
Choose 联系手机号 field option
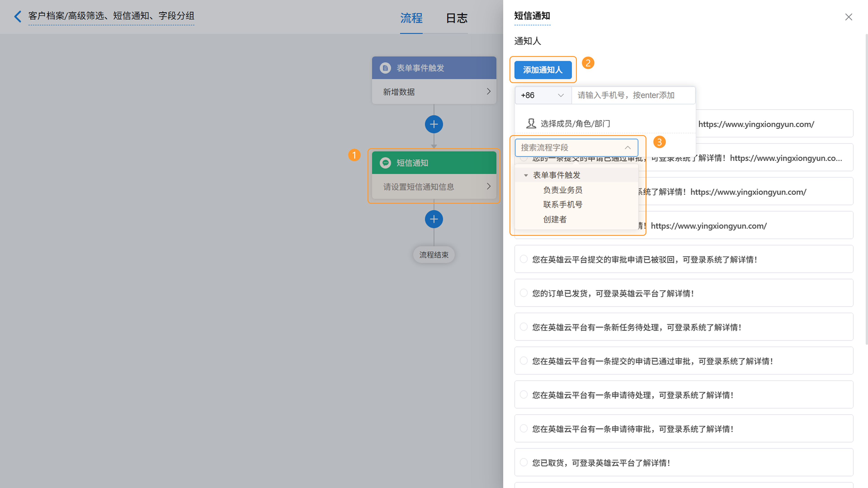562,204
